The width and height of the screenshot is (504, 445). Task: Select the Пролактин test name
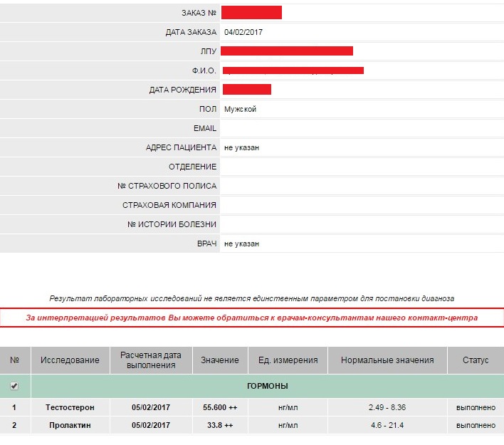coord(70,425)
